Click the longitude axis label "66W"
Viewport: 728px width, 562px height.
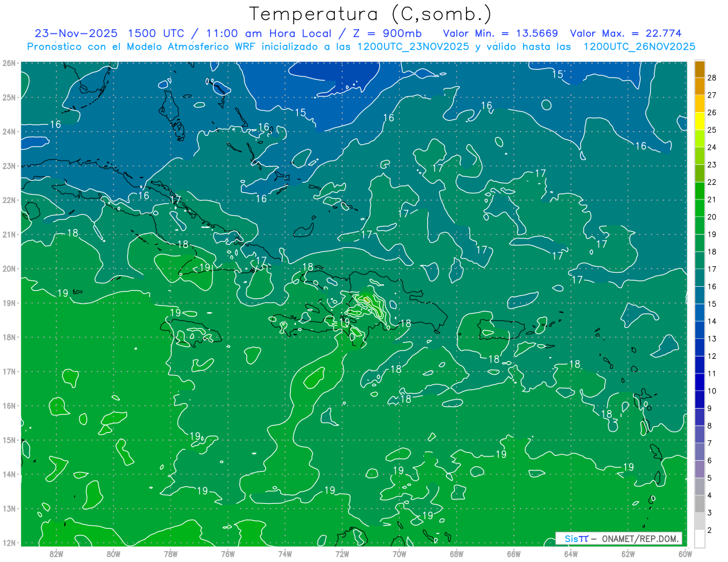(x=514, y=554)
